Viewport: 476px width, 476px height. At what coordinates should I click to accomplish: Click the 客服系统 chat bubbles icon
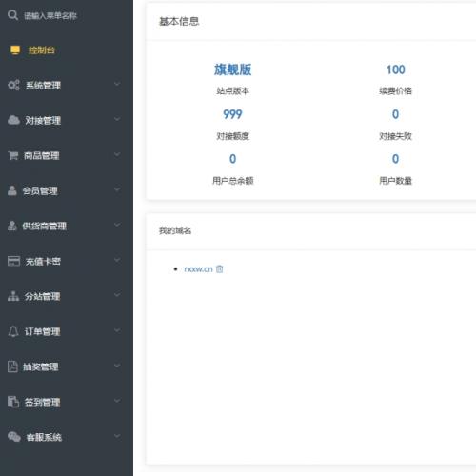[14, 437]
